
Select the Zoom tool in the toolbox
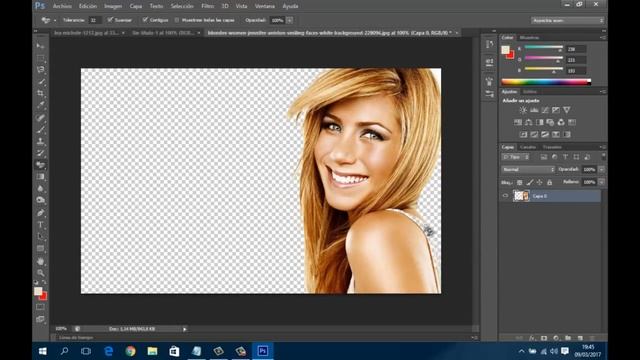tap(40, 273)
